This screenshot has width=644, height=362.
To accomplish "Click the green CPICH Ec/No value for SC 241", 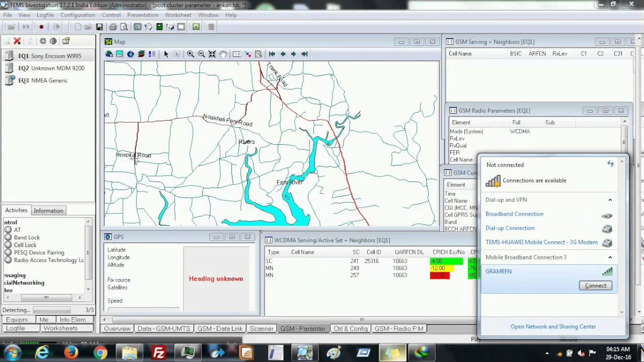I will click(446, 261).
